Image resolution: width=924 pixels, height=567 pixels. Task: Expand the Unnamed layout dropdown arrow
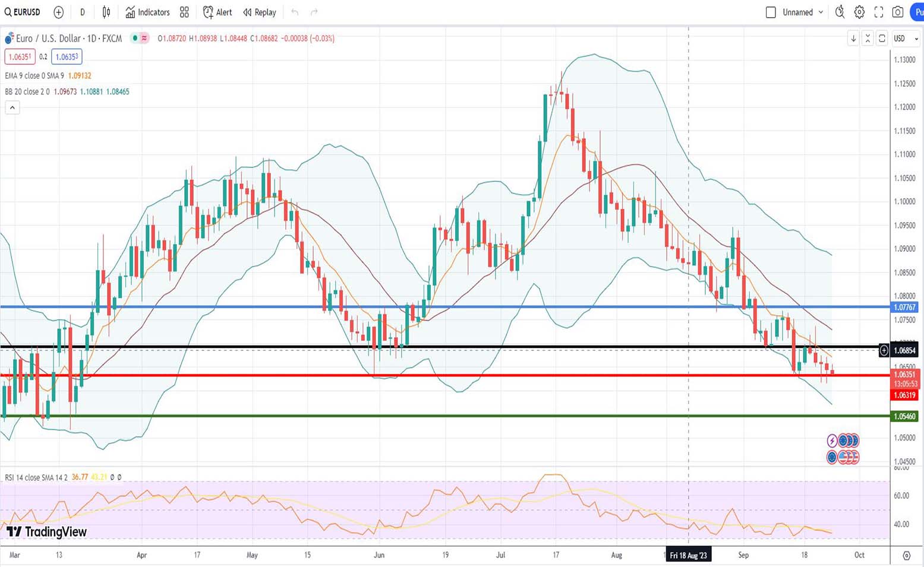tap(821, 12)
